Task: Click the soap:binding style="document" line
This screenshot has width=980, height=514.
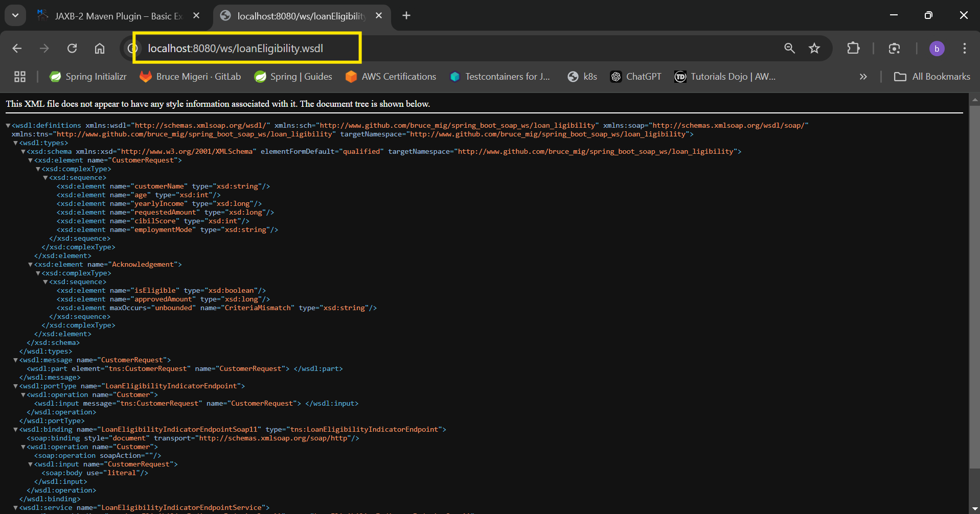Action: click(x=193, y=438)
